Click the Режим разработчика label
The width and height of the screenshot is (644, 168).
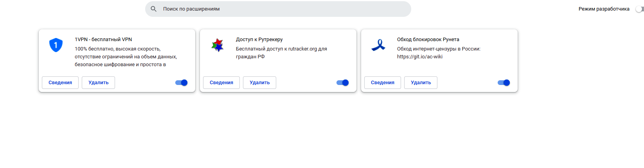pos(604,9)
